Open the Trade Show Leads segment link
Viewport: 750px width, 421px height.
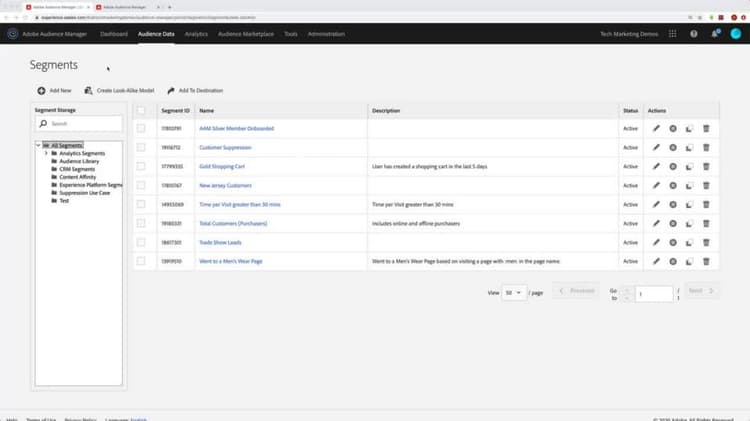(220, 243)
